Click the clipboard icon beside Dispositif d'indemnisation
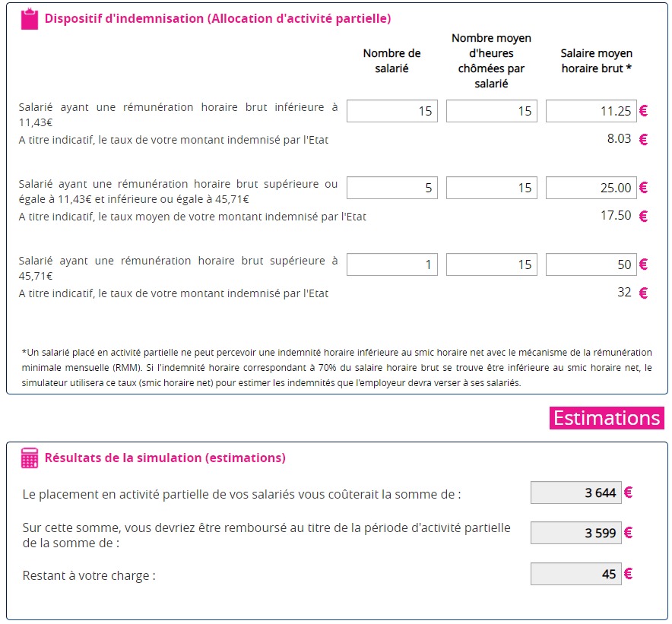 pyautogui.click(x=29, y=19)
